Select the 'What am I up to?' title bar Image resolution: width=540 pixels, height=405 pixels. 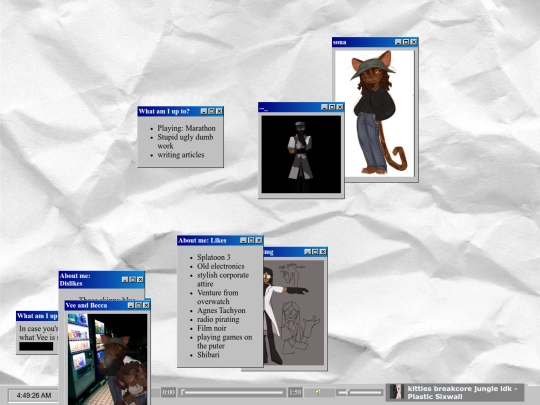click(180, 111)
